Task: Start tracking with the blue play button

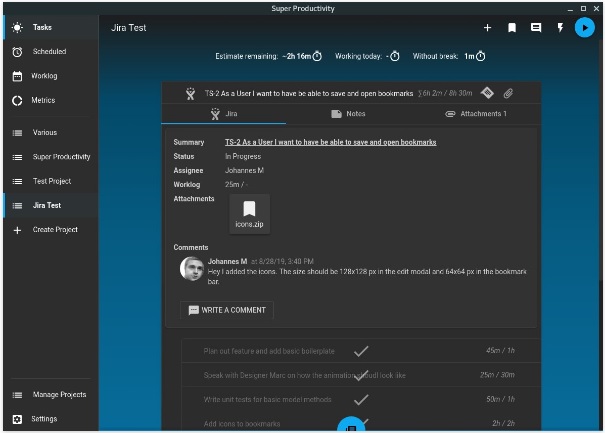Action: click(x=585, y=28)
